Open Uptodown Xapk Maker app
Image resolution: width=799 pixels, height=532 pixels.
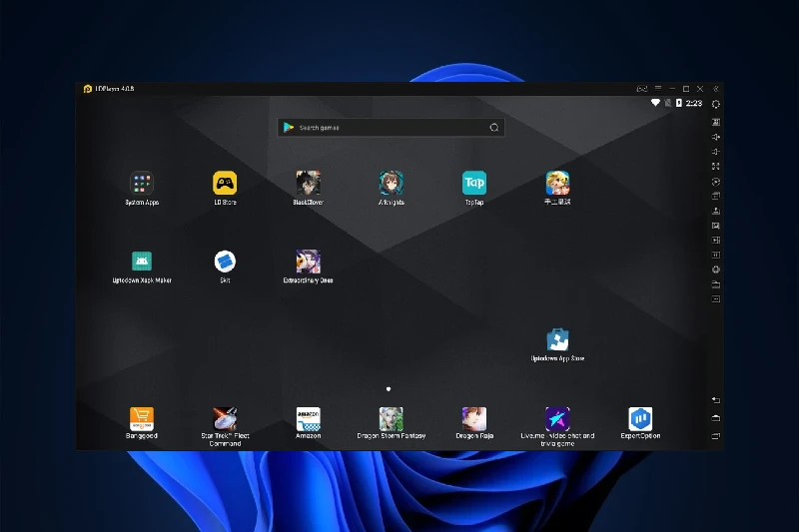coord(142,263)
